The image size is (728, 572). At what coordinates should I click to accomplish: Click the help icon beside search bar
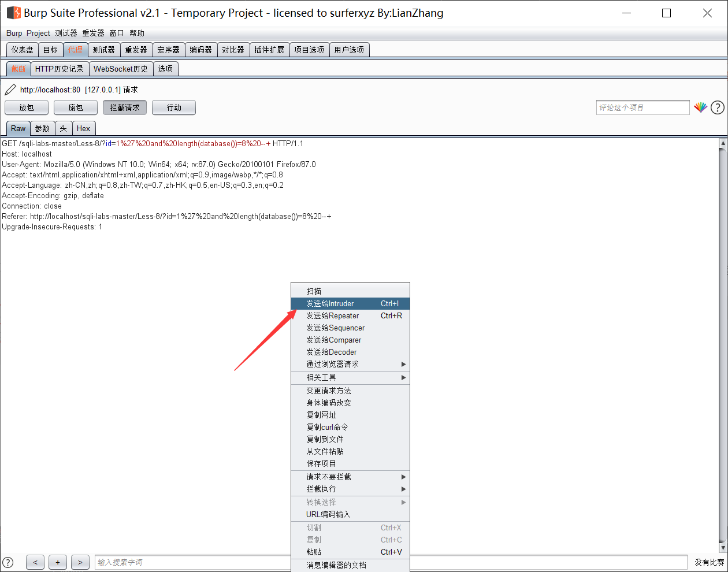(8, 562)
